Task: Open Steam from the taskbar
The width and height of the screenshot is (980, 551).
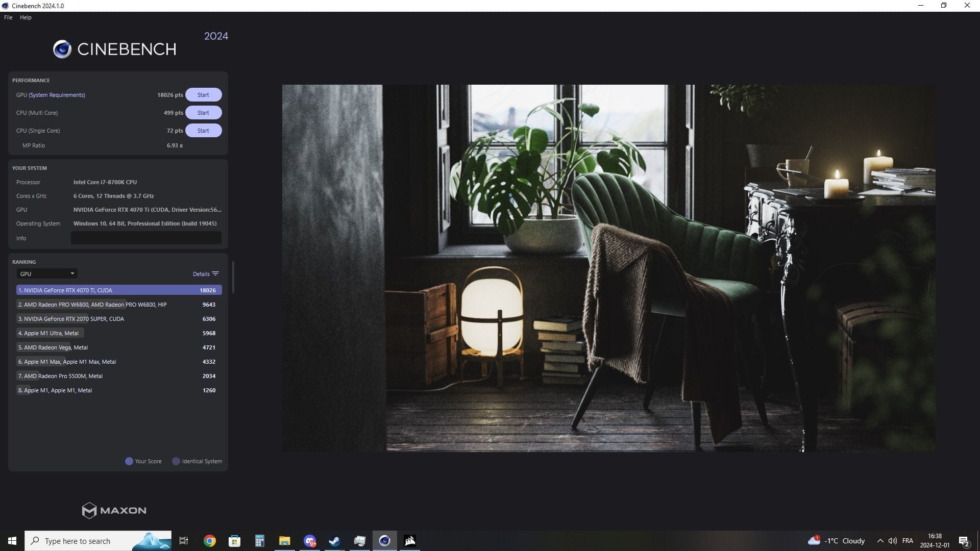Action: pyautogui.click(x=334, y=541)
